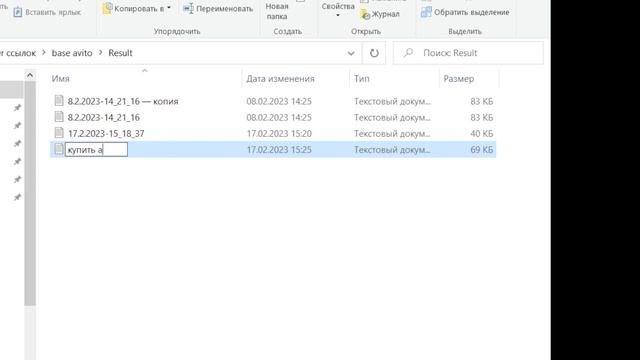This screenshot has width=640, height=360.
Task: Refresh the Result folder
Action: tap(374, 53)
